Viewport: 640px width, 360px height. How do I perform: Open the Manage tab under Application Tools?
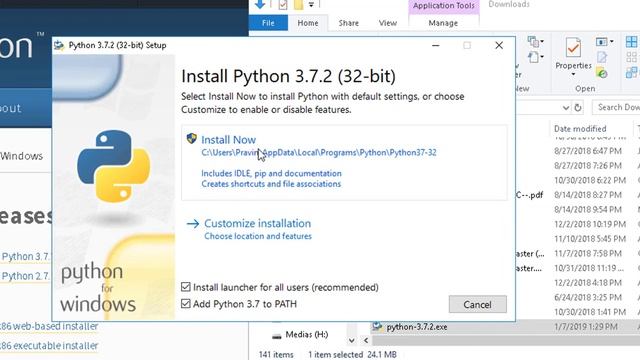443,23
